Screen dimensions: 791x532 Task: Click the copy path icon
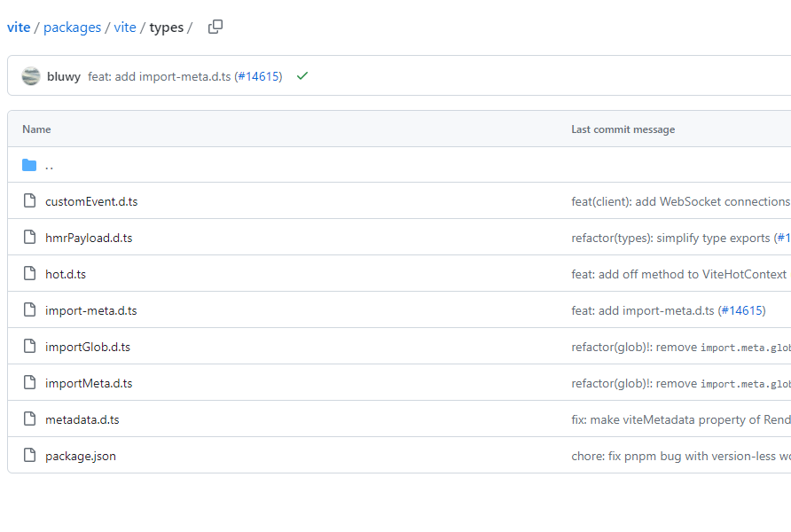(215, 27)
